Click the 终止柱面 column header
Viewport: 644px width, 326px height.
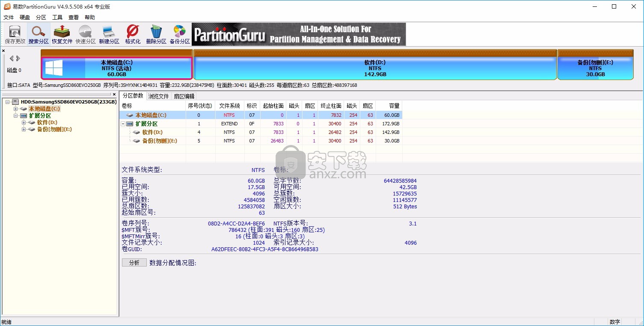tap(331, 106)
